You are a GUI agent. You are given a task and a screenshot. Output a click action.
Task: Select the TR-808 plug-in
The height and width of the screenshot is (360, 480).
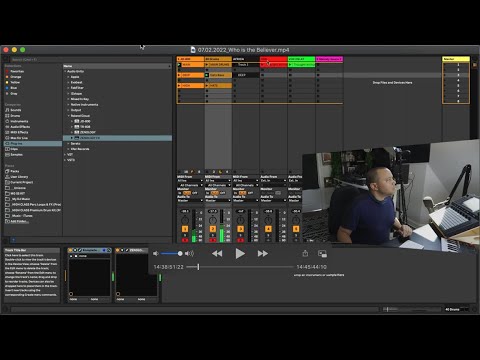(x=85, y=127)
